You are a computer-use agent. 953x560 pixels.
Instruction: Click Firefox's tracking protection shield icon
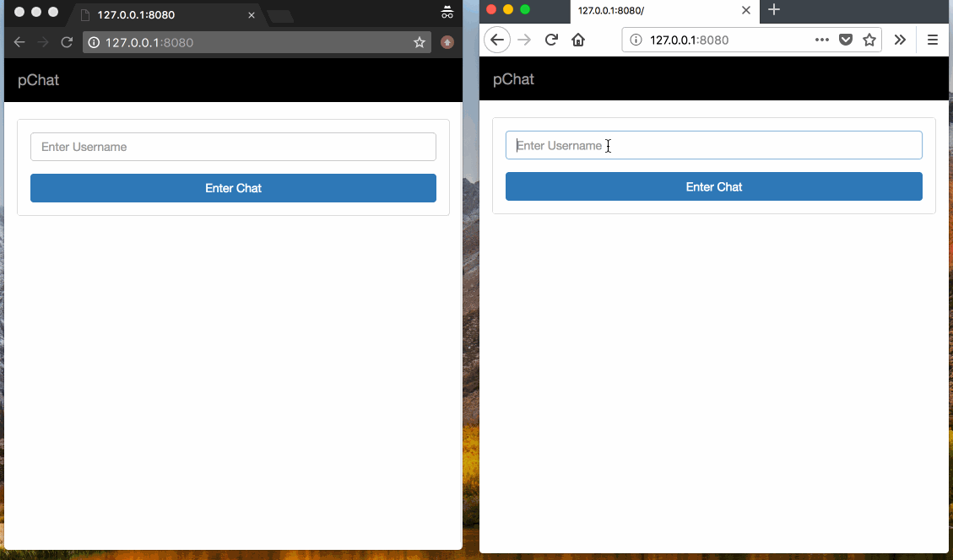pyautogui.click(x=846, y=39)
